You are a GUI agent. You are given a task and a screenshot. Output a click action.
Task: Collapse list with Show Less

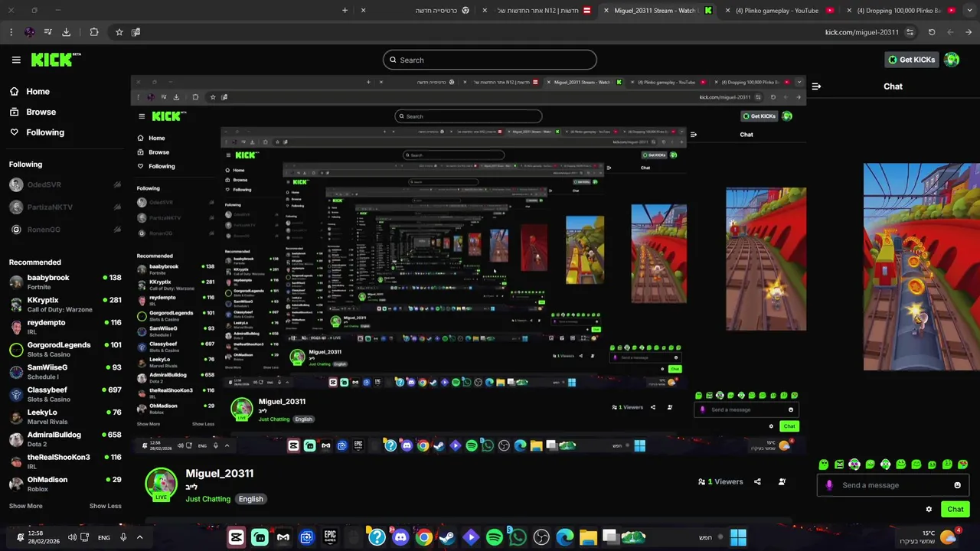(105, 506)
